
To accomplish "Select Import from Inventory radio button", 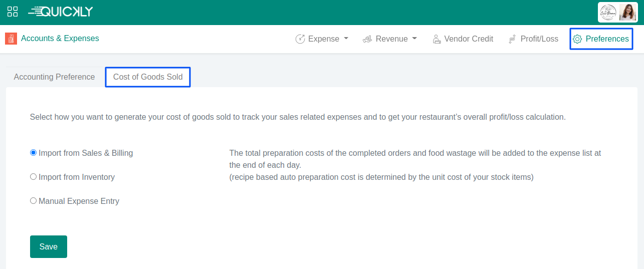I will coord(34,177).
